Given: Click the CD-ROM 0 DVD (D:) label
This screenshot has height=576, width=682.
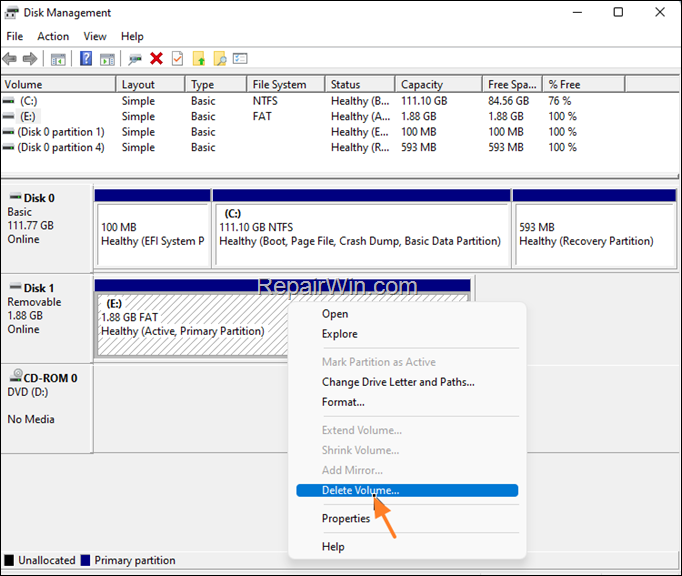Looking at the screenshot, I should [47, 408].
